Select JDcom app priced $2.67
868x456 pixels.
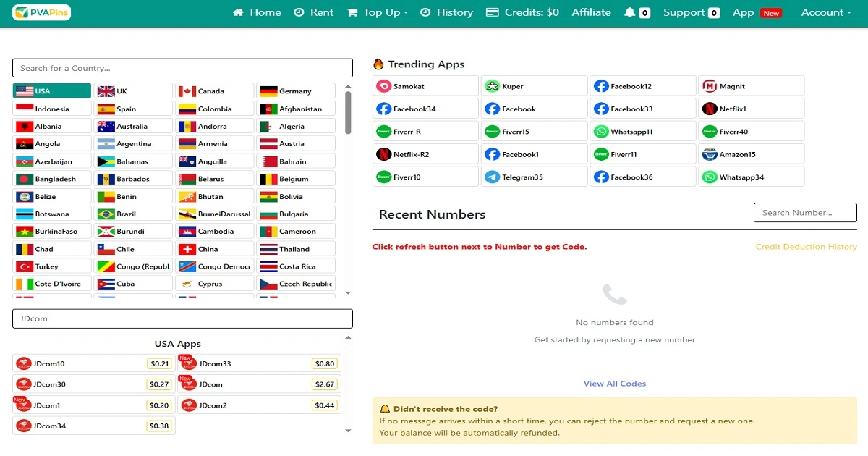(x=259, y=384)
